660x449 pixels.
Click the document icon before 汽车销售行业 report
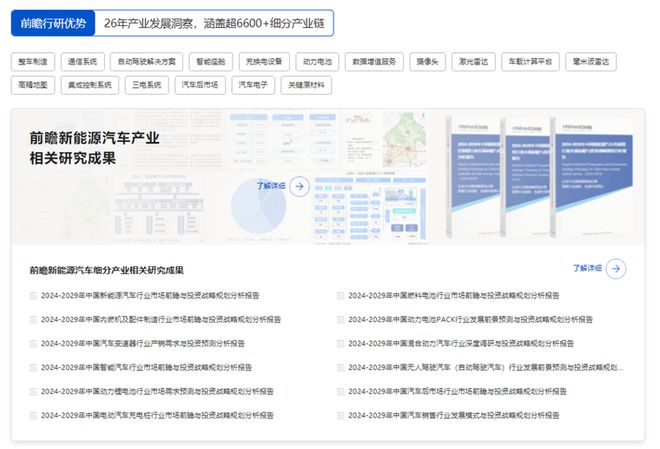341,416
